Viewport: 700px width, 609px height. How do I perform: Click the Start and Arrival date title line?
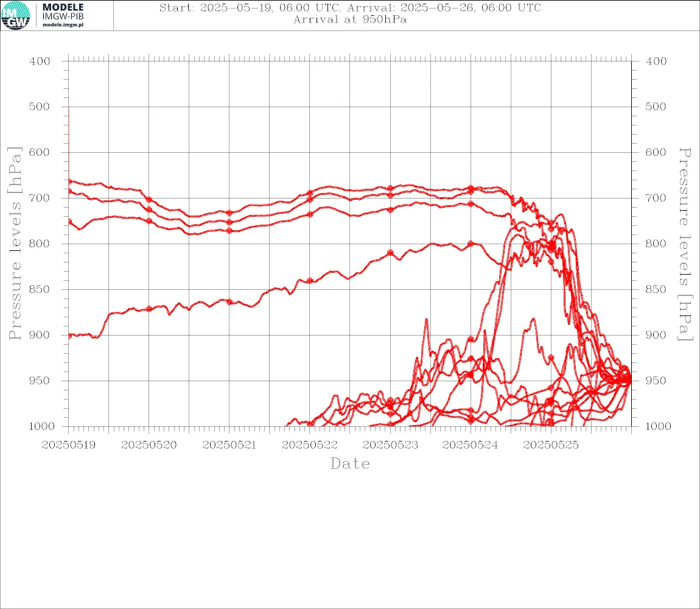(x=350, y=8)
